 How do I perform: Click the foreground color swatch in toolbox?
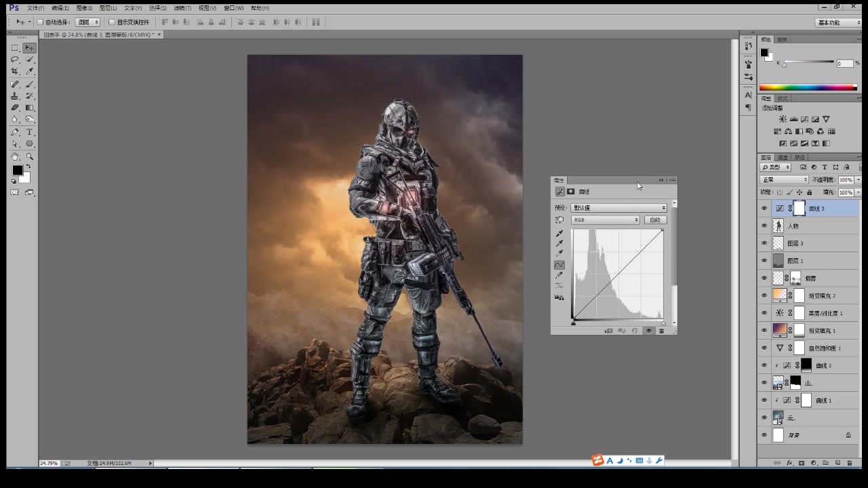coord(18,170)
